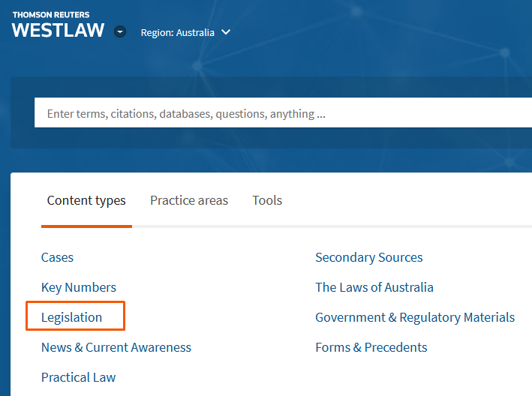The height and width of the screenshot is (396, 532).
Task: Click the orange underline beneath Content types
Action: 86,226
